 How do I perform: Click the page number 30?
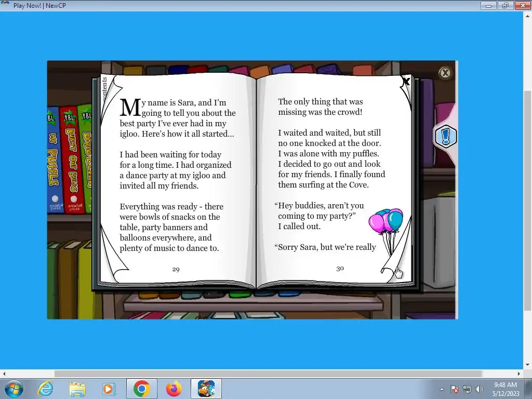pyautogui.click(x=340, y=269)
